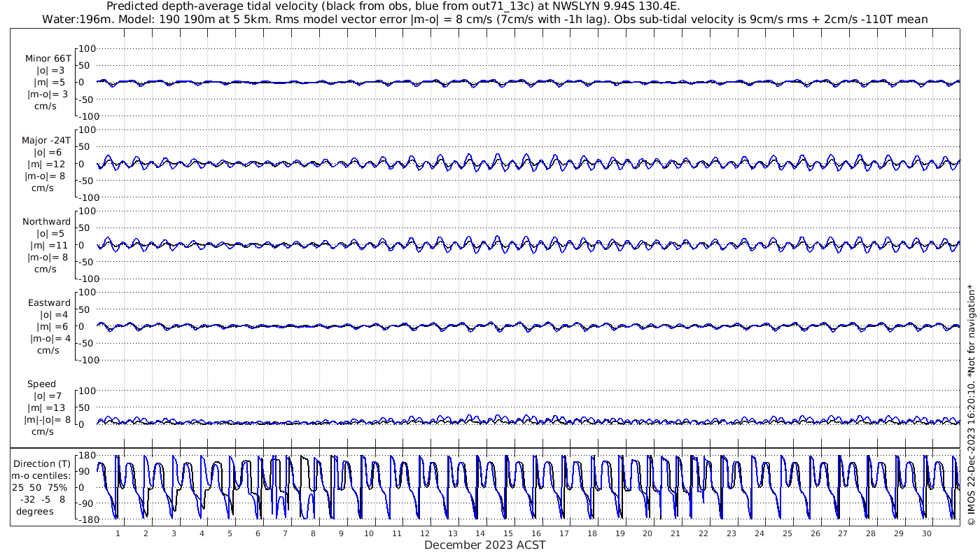
Task: Click the '|m| =11' value in Northward panel
Action: point(49,245)
